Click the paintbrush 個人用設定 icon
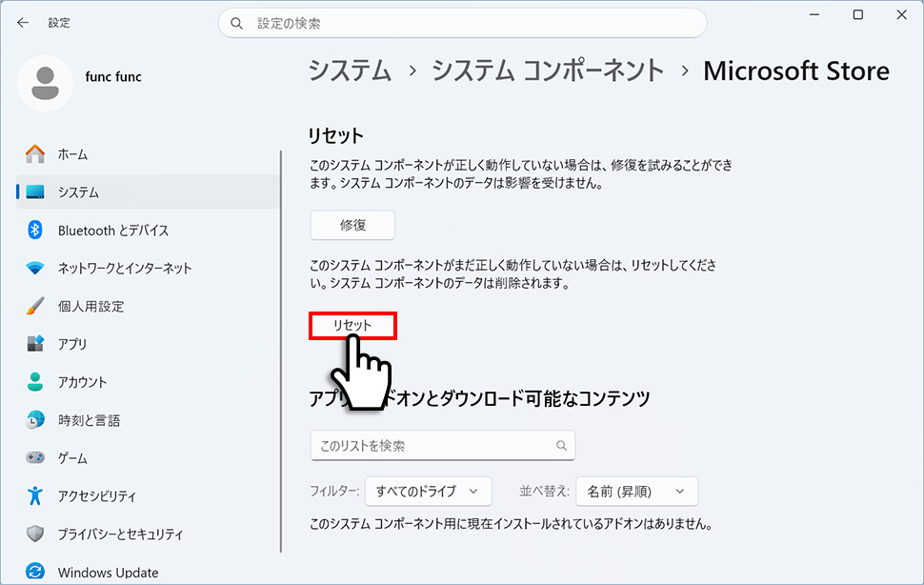This screenshot has width=924, height=585. (x=35, y=306)
